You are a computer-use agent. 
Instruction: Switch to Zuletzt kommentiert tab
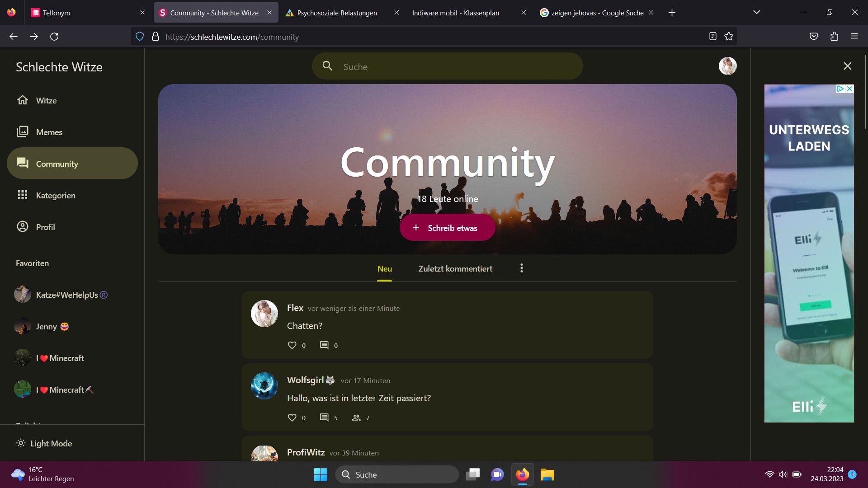[x=455, y=268]
